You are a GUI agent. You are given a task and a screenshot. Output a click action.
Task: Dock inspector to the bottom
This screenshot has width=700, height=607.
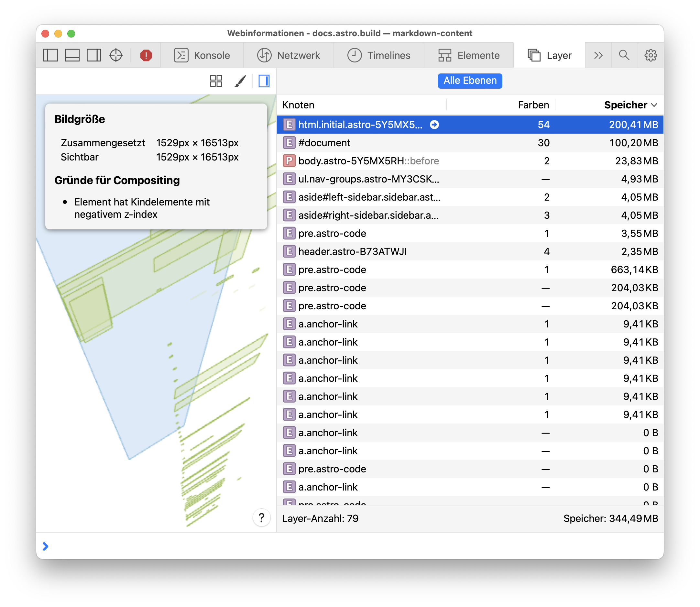[x=72, y=55]
